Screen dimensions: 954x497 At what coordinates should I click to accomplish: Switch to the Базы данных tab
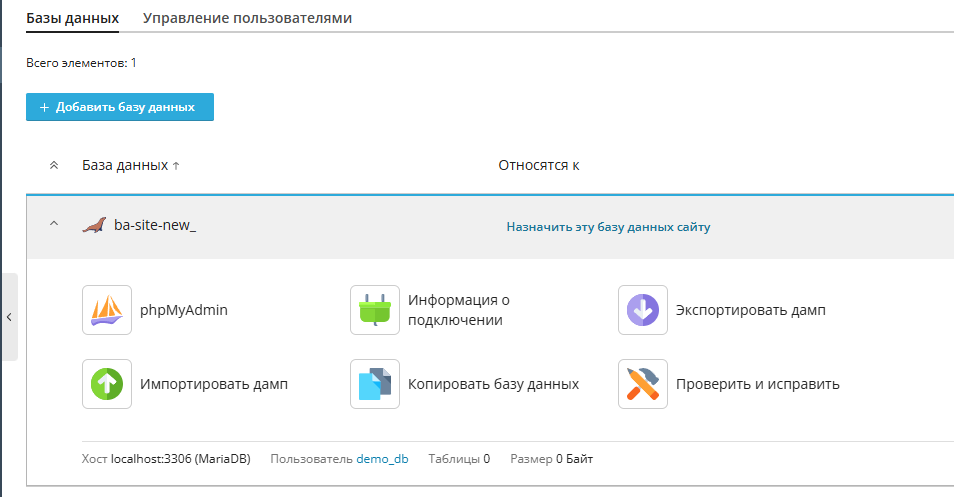(72, 18)
